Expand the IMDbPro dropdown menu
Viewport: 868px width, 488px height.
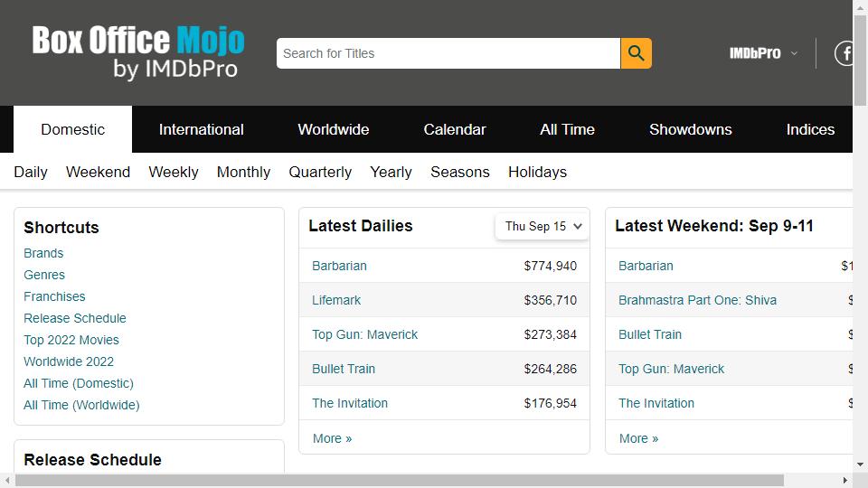pyautogui.click(x=763, y=53)
